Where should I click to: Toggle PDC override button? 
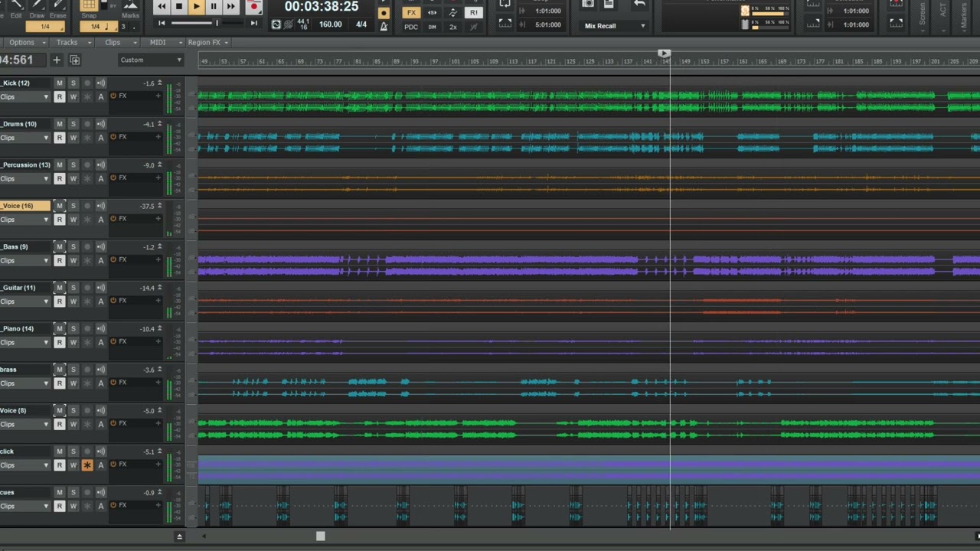click(x=411, y=27)
